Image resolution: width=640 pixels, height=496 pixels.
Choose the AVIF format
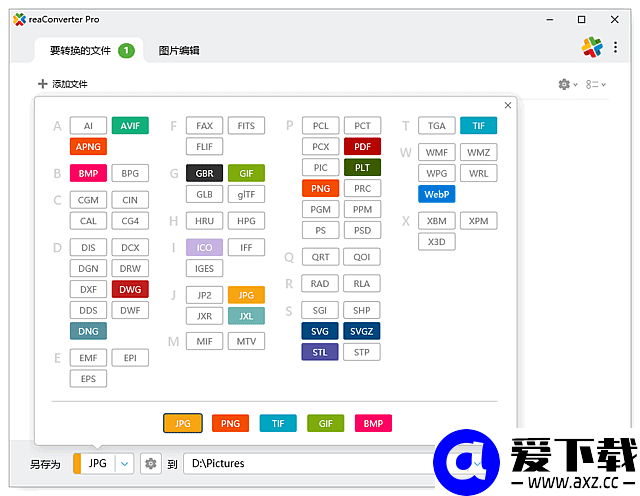coord(130,126)
